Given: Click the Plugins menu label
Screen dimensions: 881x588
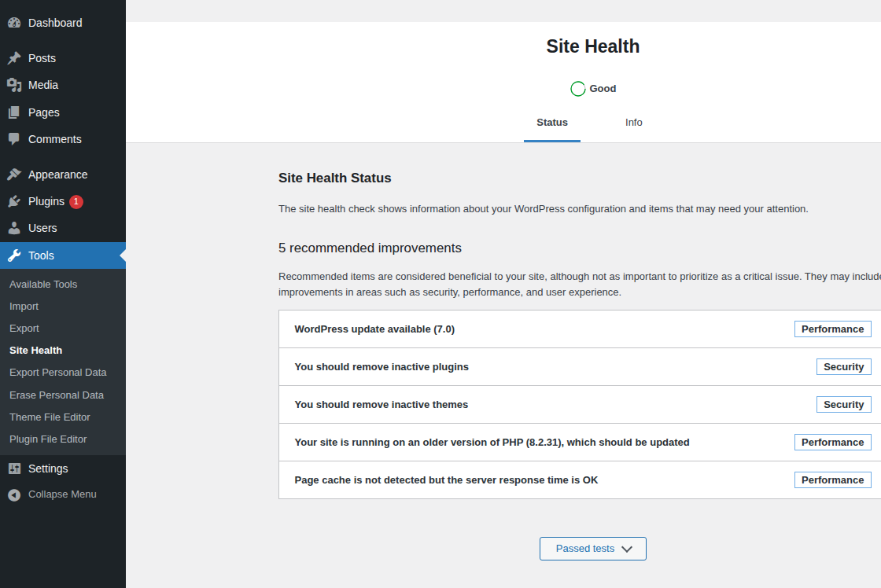Looking at the screenshot, I should pos(46,201).
